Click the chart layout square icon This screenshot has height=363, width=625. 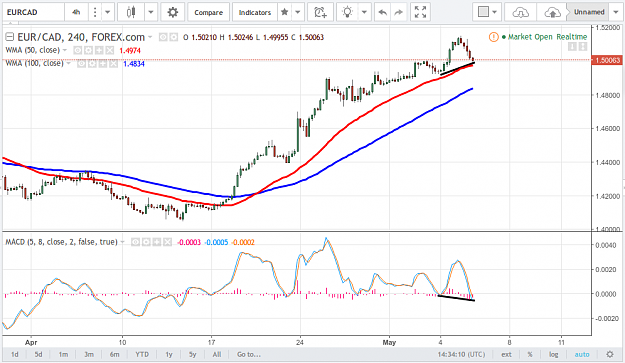pos(483,12)
